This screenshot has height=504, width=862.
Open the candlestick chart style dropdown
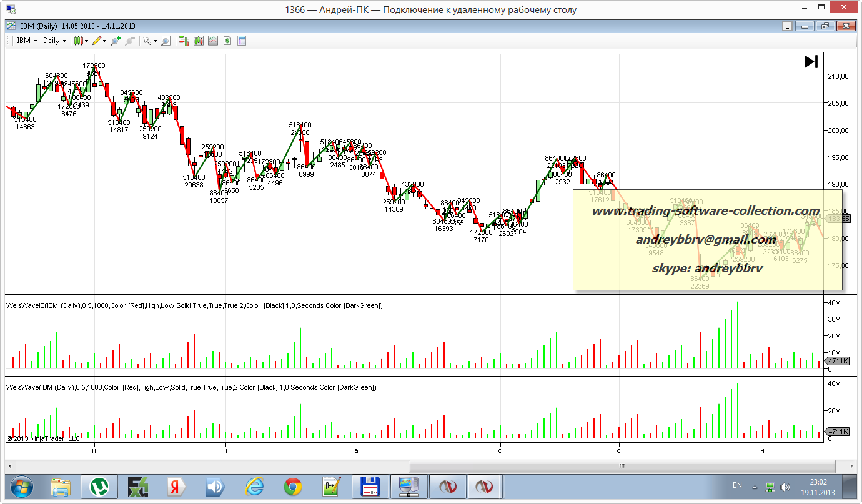pos(80,41)
